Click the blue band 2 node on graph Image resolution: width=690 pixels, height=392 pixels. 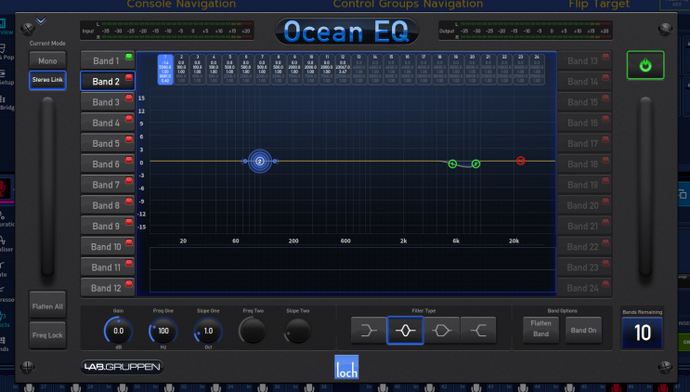tap(260, 161)
